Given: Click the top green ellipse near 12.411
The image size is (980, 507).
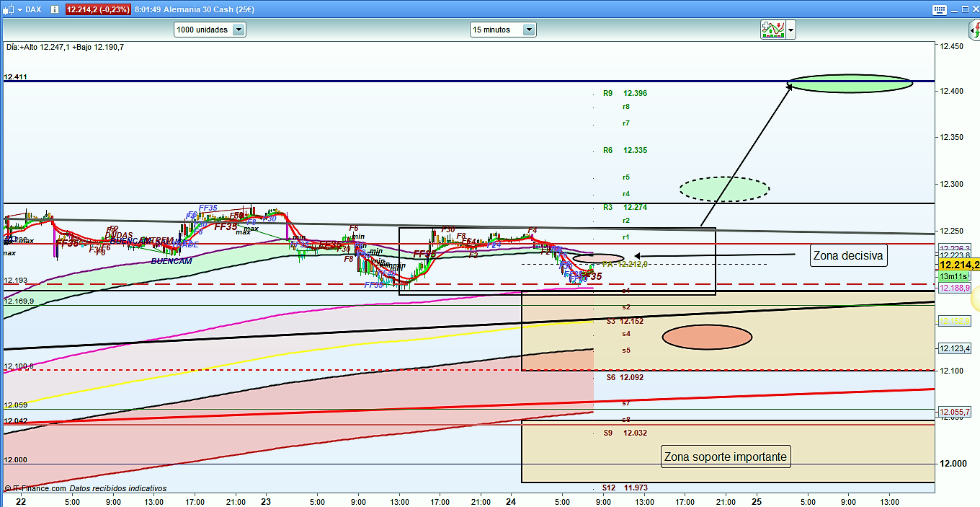Looking at the screenshot, I should (x=850, y=84).
